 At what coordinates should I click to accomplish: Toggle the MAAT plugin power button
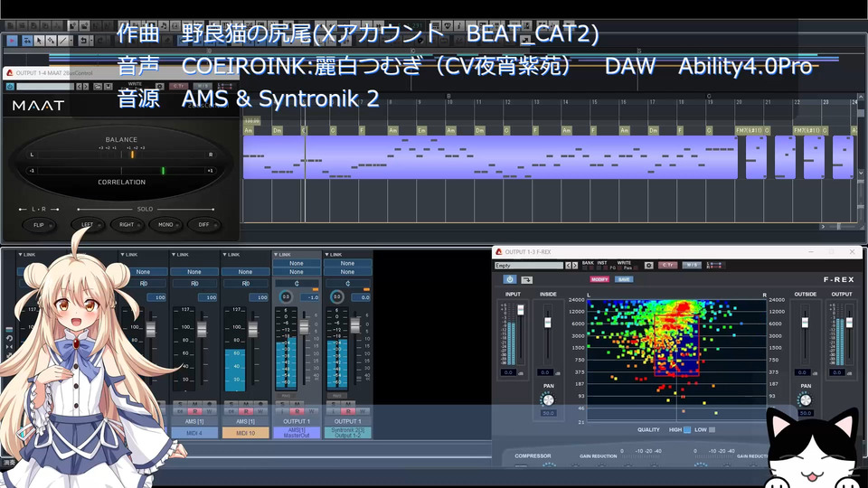click(10, 87)
